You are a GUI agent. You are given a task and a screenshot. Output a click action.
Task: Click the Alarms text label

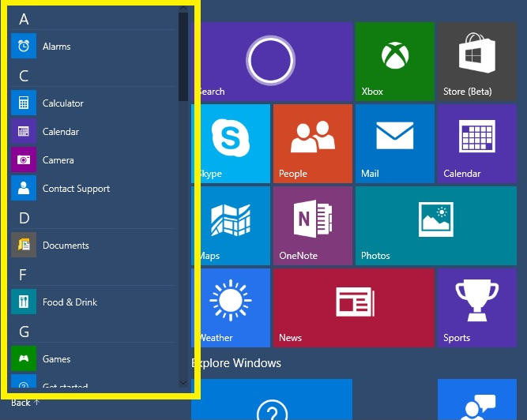point(56,47)
